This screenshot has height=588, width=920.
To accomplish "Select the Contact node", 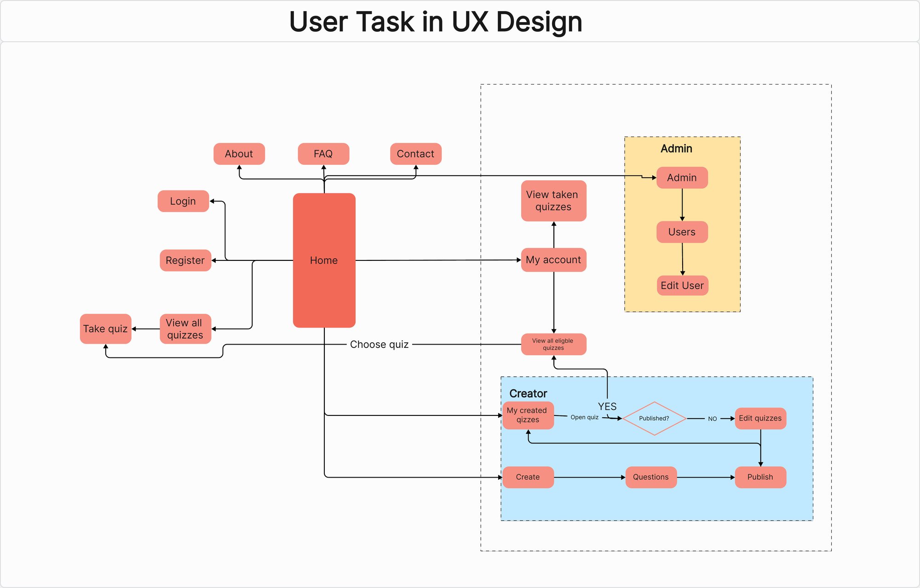I will [414, 154].
